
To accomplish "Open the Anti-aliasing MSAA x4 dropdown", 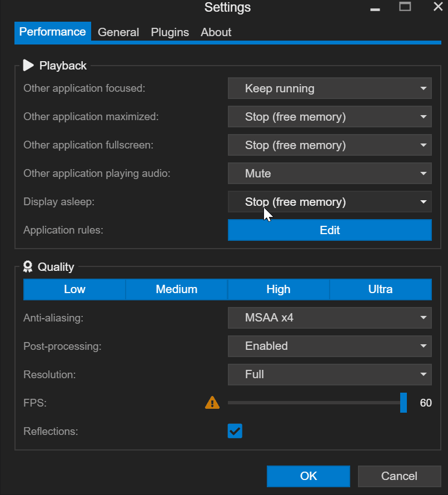I will [x=330, y=318].
